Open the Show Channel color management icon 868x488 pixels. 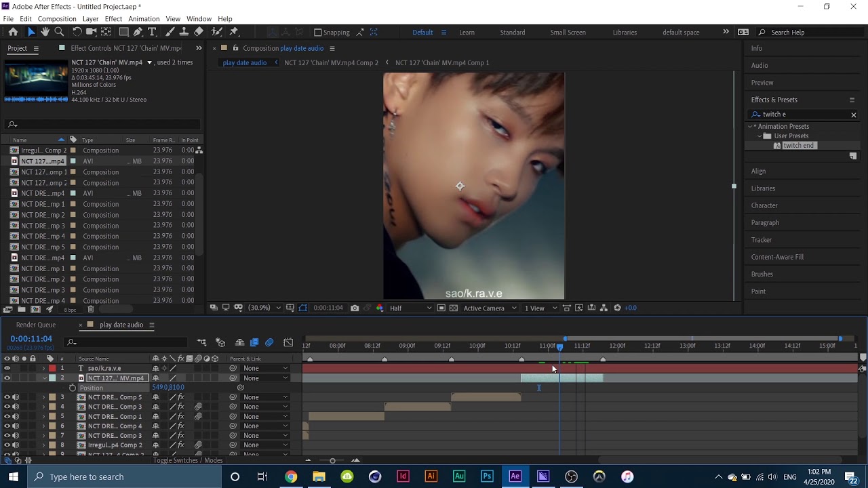tap(379, 308)
